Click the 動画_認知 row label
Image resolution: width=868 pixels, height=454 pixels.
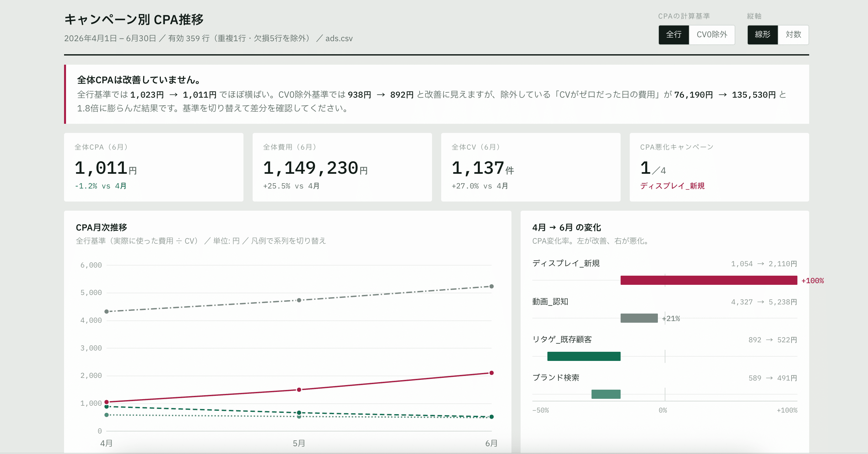550,302
